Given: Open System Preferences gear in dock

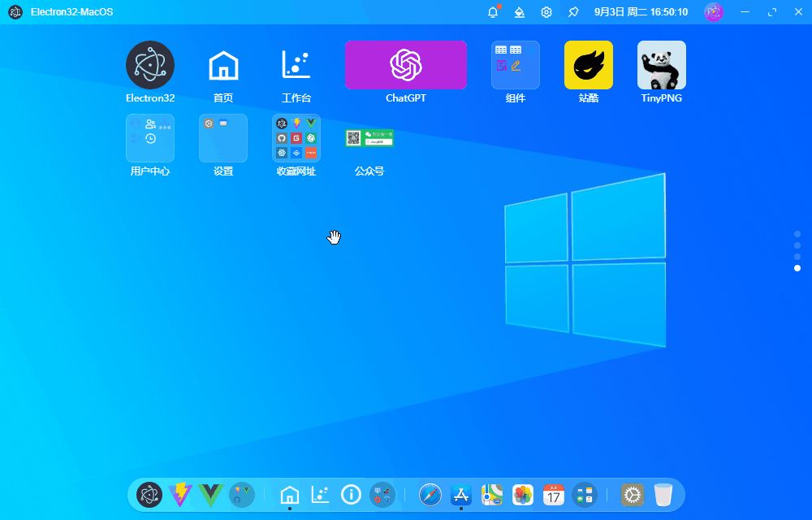Looking at the screenshot, I should click(x=633, y=495).
